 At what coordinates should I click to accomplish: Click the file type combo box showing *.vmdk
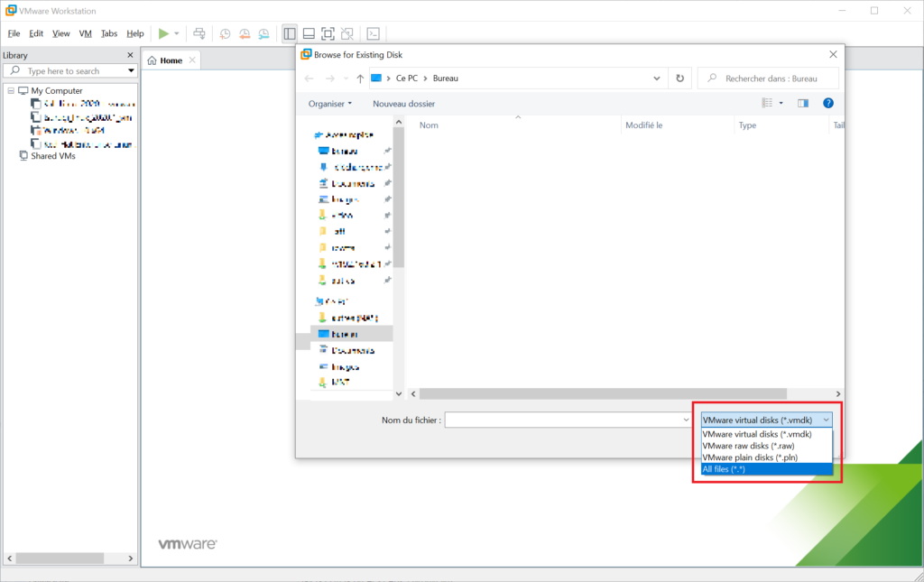767,420
